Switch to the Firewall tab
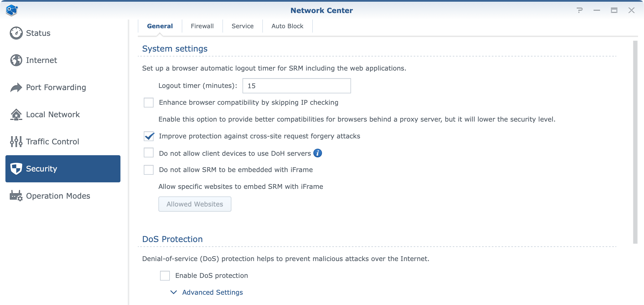 (x=202, y=26)
